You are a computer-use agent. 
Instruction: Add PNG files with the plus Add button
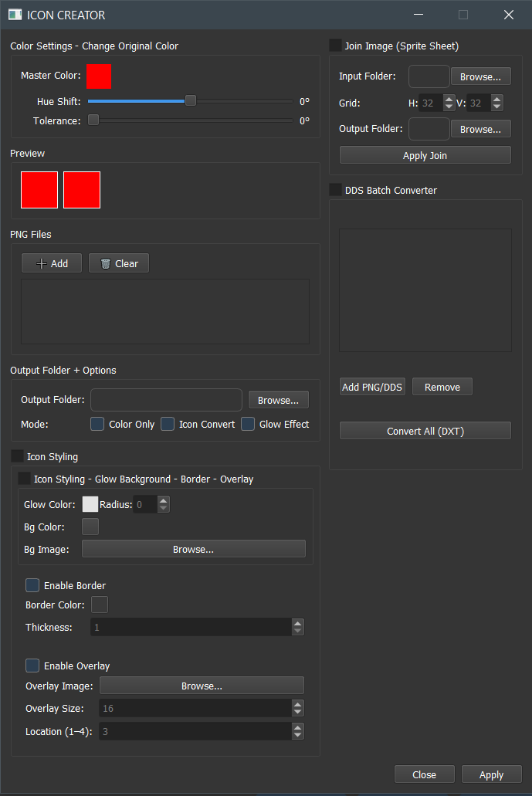click(51, 263)
